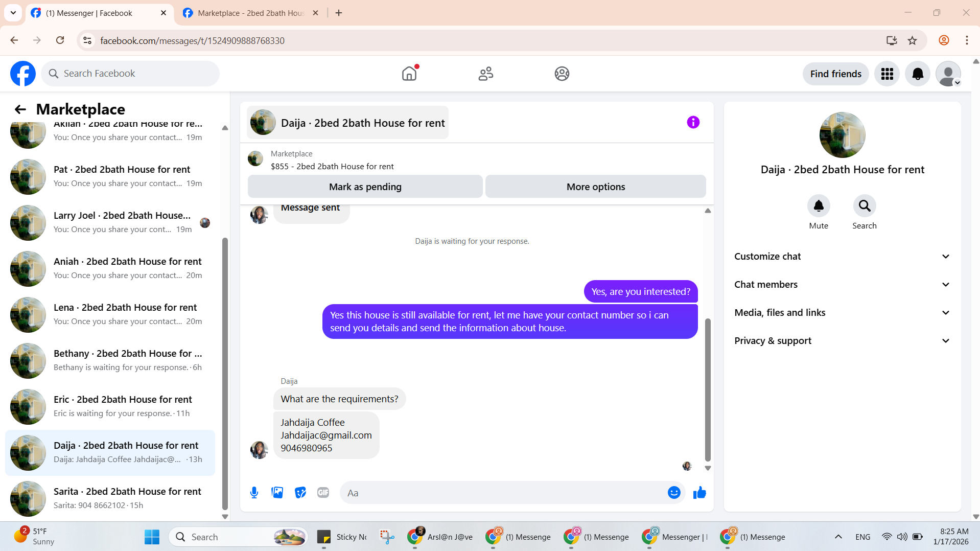Screen dimensions: 980x551
Task: Attach a photo or file
Action: click(x=277, y=493)
